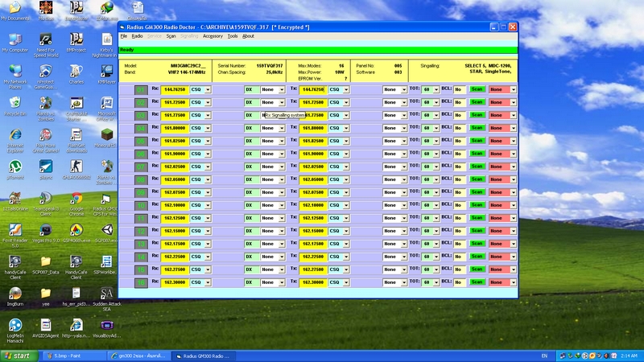This screenshot has height=362, width=644.
Task: Open the Google Chrome desktop shortcut
Action: pyautogui.click(x=75, y=198)
